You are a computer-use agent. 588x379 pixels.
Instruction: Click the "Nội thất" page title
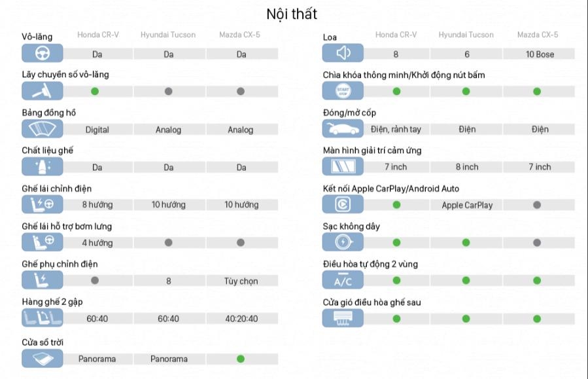(292, 14)
